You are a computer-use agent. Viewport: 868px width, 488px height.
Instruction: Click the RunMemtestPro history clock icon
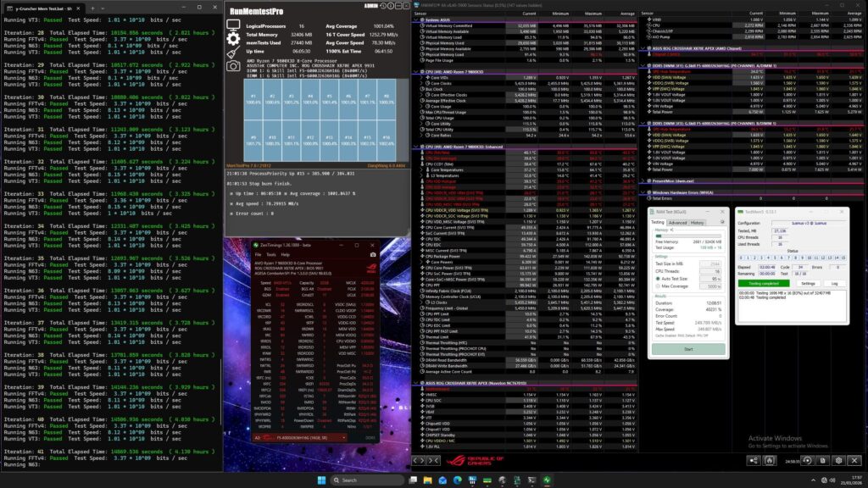coord(382,6)
